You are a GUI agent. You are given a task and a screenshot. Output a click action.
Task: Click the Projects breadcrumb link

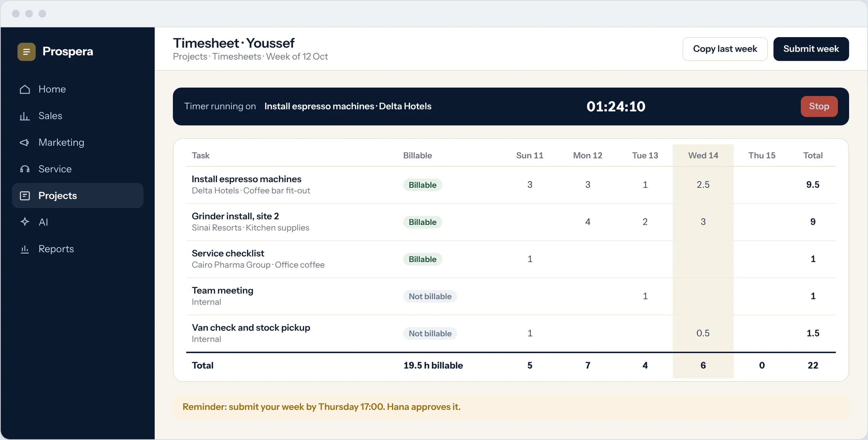pyautogui.click(x=190, y=56)
